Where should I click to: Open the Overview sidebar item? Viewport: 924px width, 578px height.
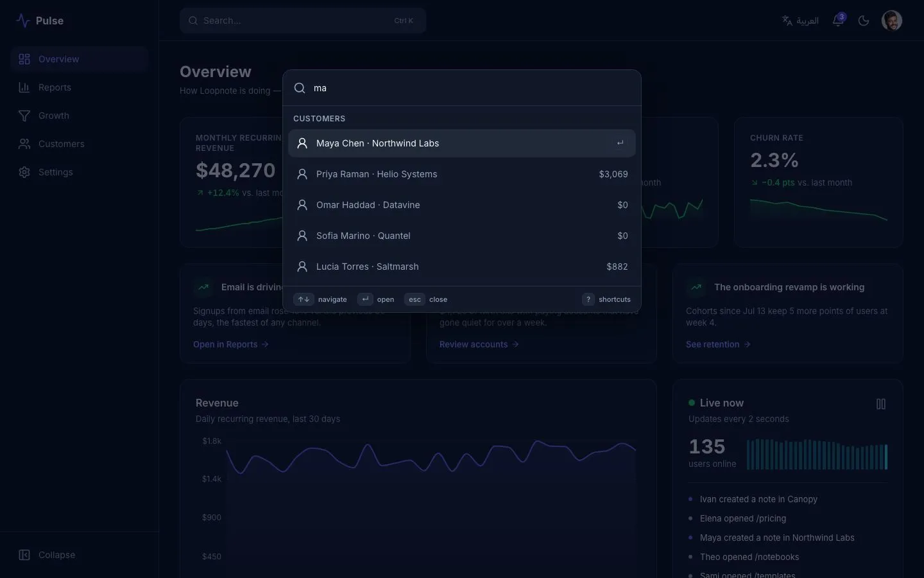(x=80, y=59)
